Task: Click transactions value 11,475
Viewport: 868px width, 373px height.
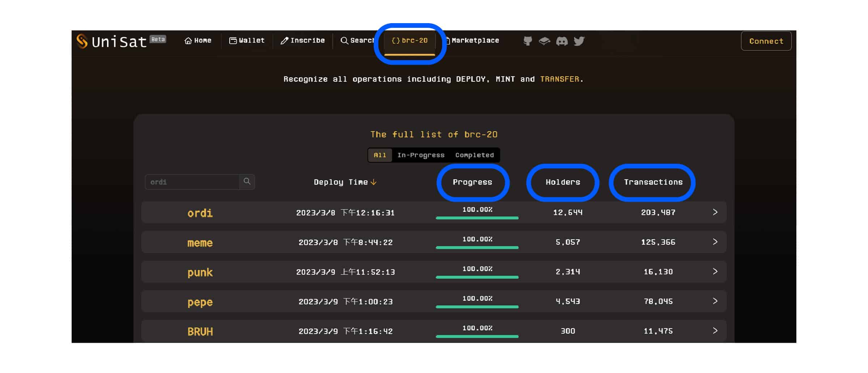Action: (x=658, y=331)
